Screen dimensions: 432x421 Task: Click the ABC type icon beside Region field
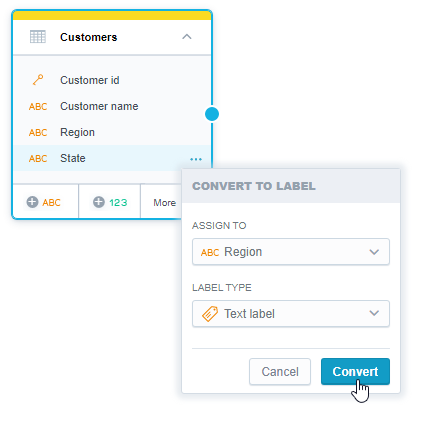(x=38, y=132)
